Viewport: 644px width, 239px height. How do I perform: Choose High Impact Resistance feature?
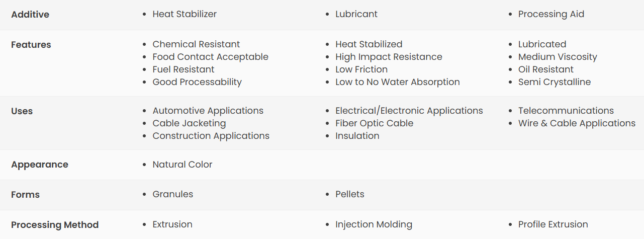[389, 57]
